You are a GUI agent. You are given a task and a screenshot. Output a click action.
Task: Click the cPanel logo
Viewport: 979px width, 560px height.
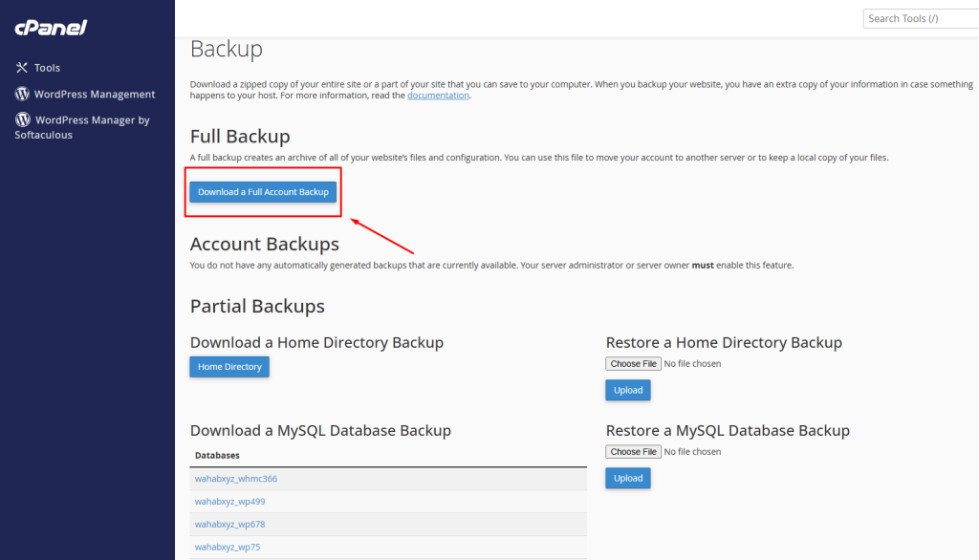click(x=51, y=28)
